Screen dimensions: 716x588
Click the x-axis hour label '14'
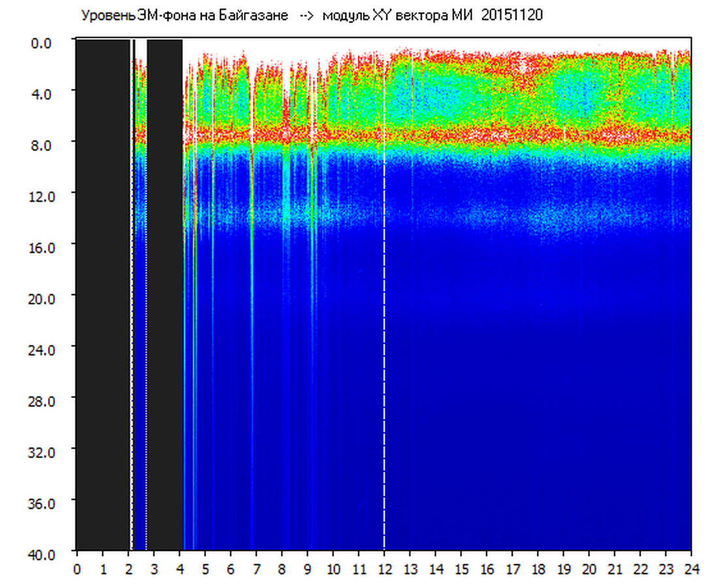436,569
